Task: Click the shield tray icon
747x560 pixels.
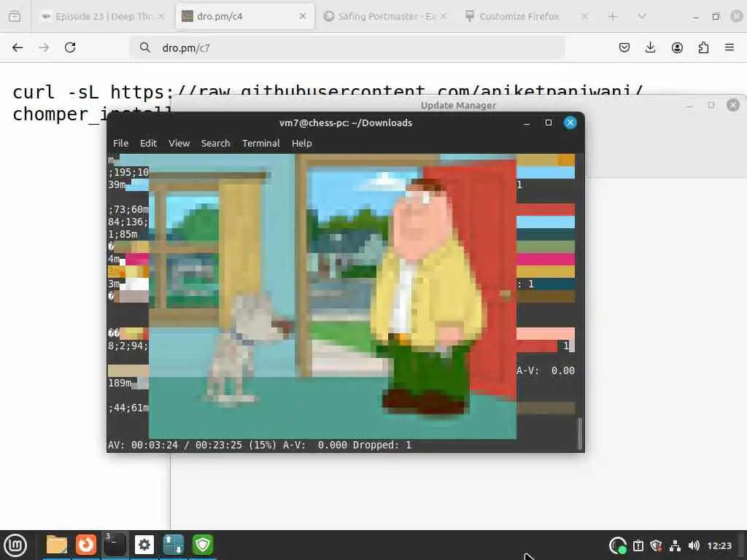Action: pos(656,545)
